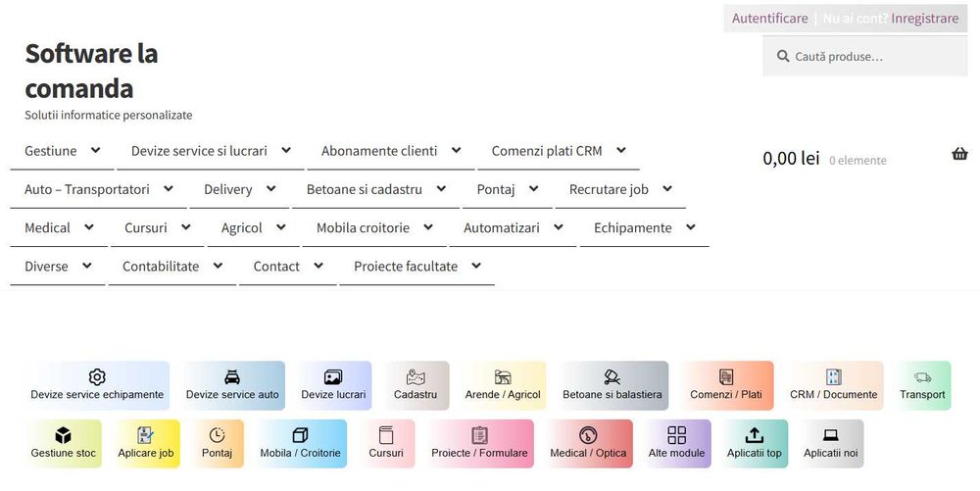Open Aplicatii top upload icon
Screen dimensions: 980x491
[x=754, y=435]
